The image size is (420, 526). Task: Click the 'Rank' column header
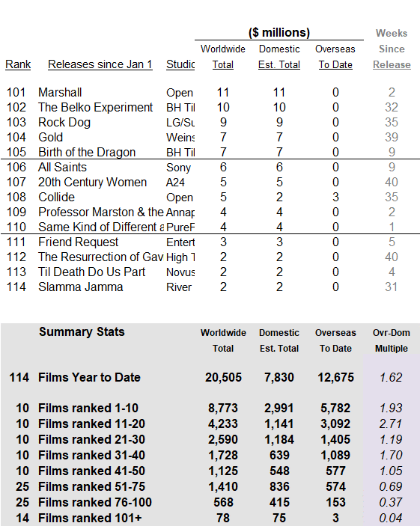(18, 64)
